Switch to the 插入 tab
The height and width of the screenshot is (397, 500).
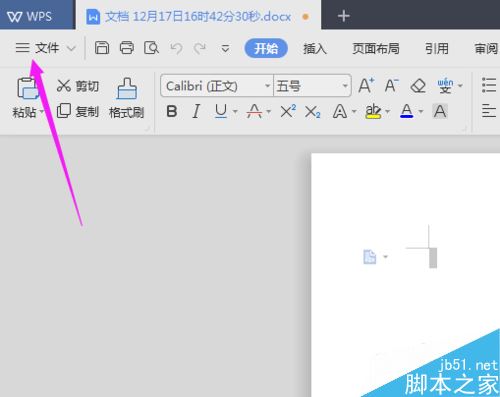click(x=315, y=49)
